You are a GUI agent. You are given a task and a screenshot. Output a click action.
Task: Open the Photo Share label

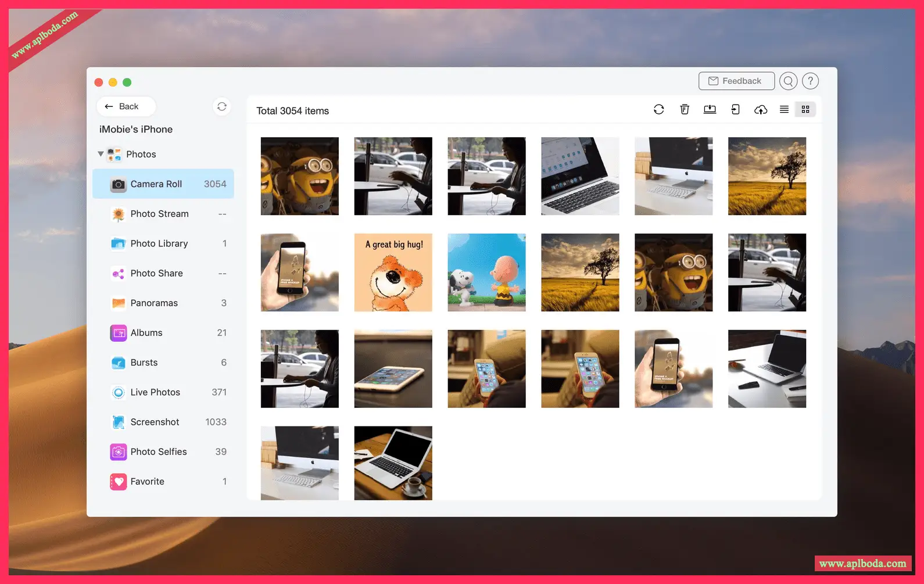click(157, 273)
